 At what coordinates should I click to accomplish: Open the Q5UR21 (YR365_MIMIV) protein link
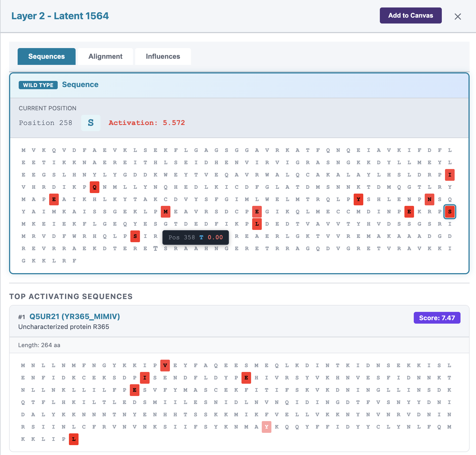tap(75, 317)
